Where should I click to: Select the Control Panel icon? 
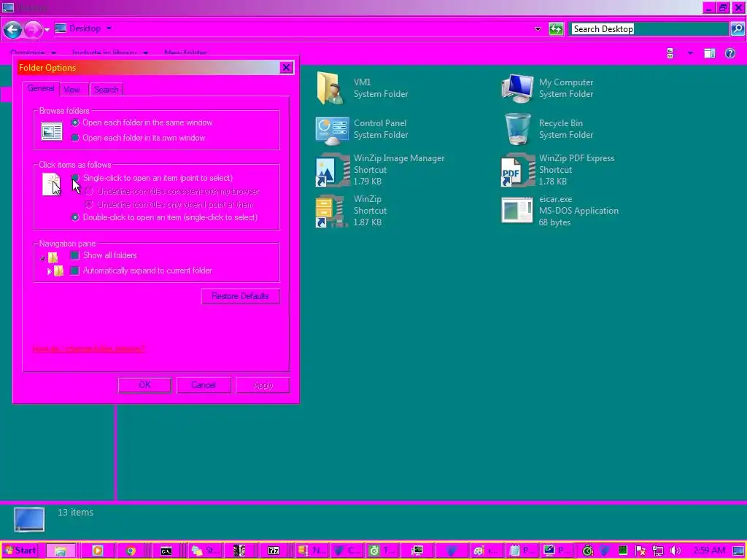(x=332, y=130)
